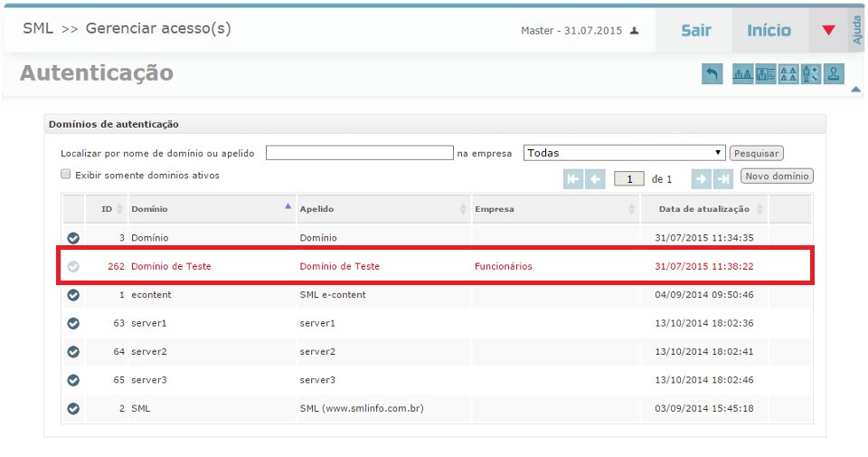Open the vertical Ajuda help tab
The width and height of the screenshot is (868, 457).
tap(857, 30)
